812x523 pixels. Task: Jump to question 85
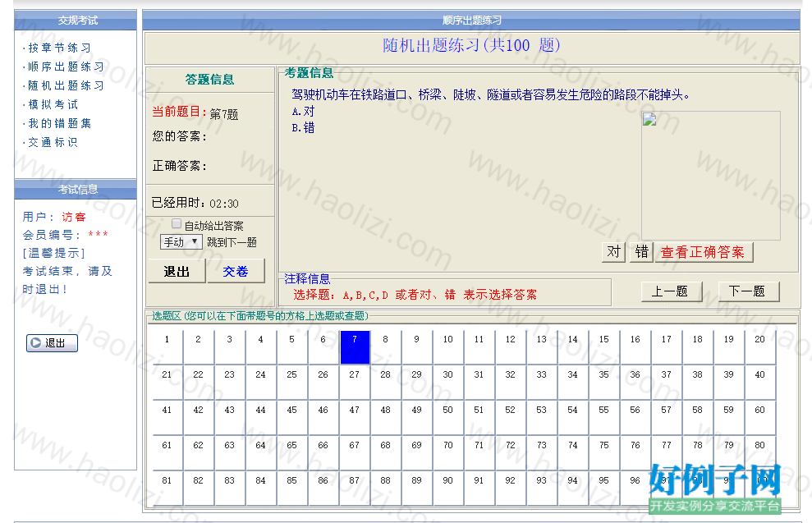tap(292, 489)
